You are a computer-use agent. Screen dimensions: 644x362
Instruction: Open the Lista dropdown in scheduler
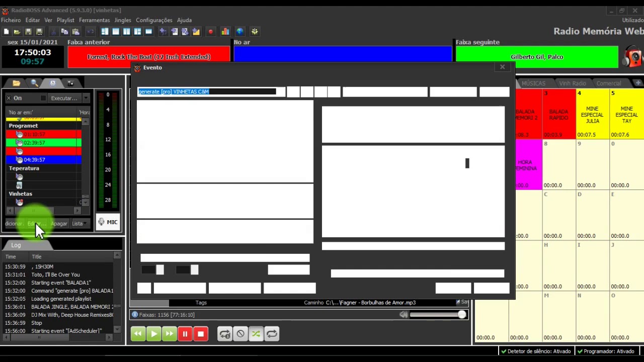point(79,224)
